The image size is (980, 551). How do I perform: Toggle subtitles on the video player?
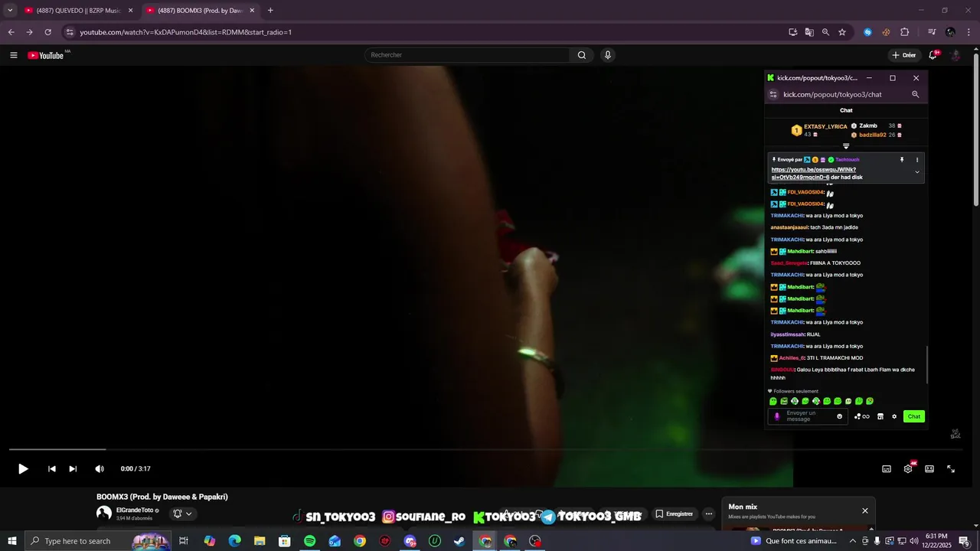(x=887, y=469)
